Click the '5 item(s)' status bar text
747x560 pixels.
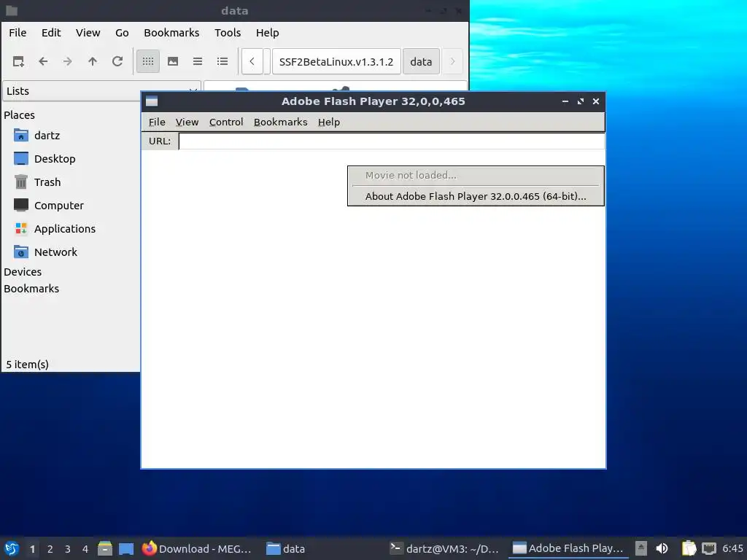pos(27,365)
